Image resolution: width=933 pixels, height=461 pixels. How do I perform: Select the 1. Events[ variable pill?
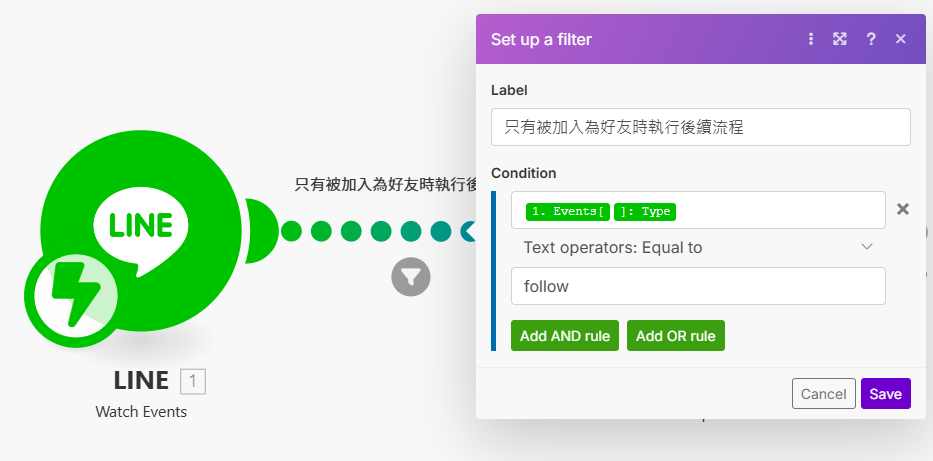(x=568, y=212)
